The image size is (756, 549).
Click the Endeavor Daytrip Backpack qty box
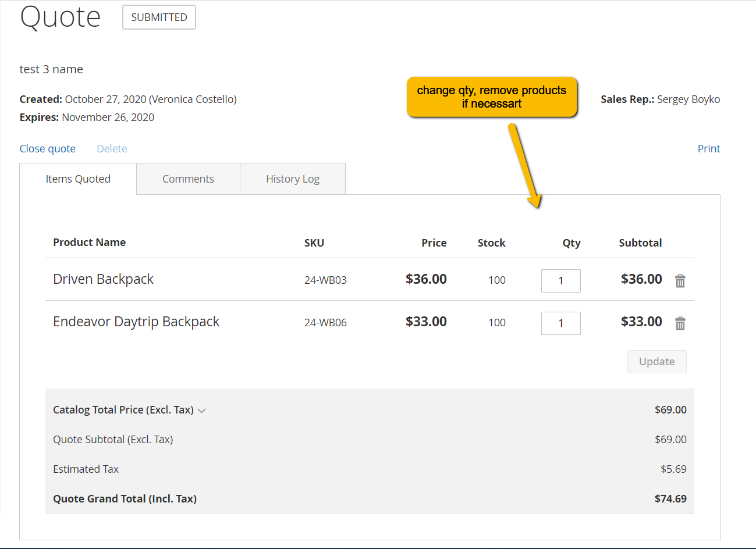coord(560,323)
